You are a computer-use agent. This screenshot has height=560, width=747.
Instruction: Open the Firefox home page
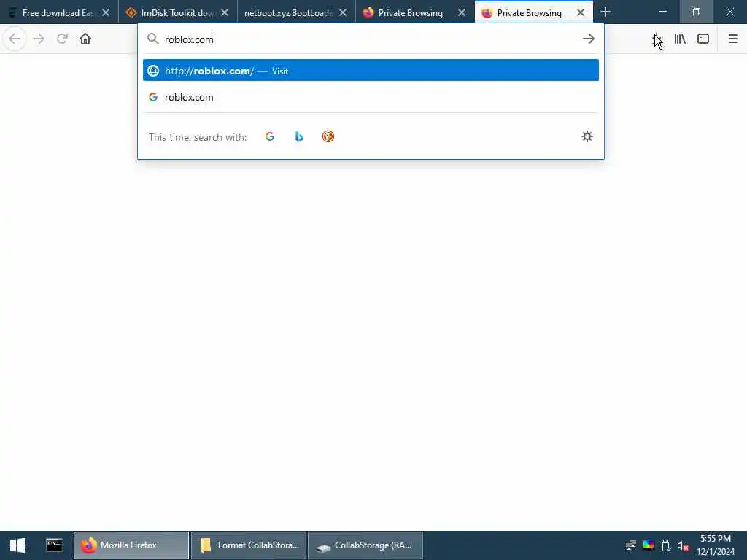coord(85,39)
